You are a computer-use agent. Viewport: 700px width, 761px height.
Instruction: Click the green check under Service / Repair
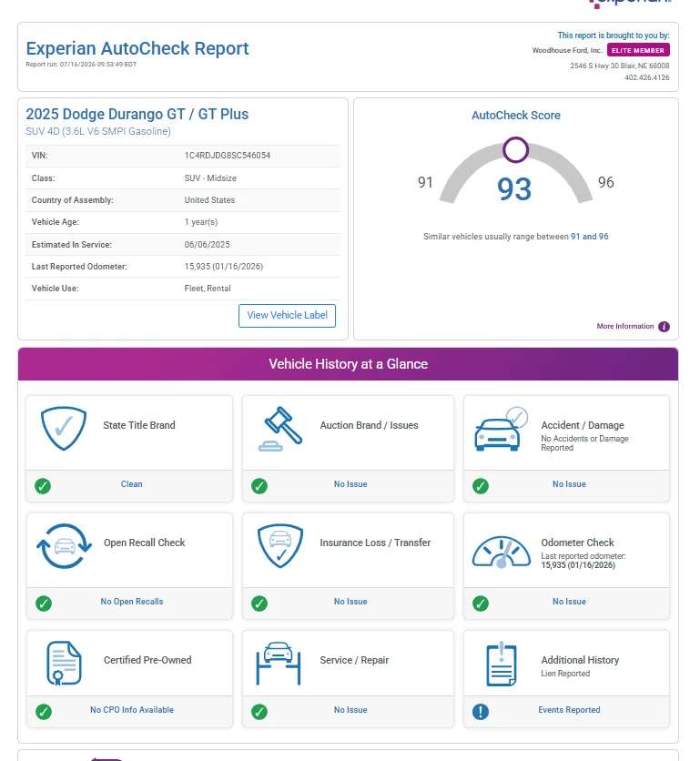tap(259, 712)
